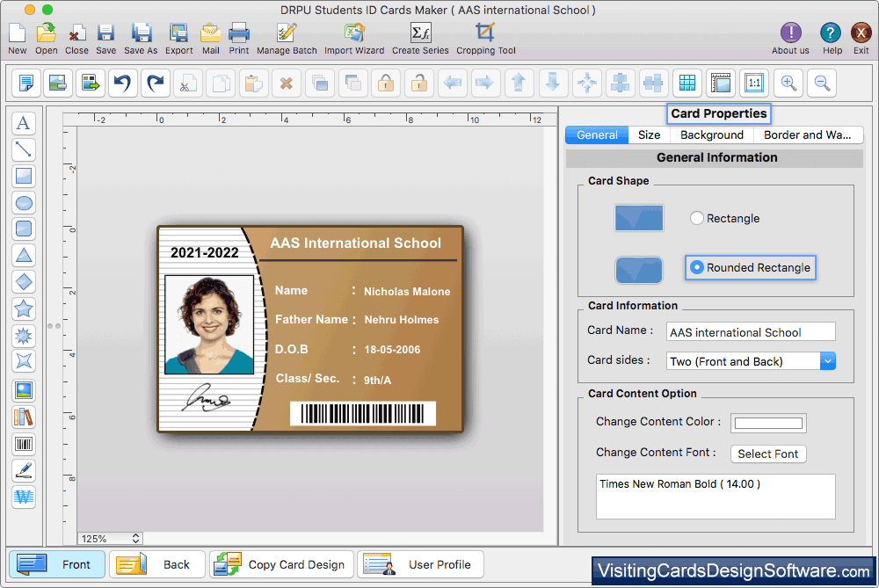Click Copy Card Design button

281,564
